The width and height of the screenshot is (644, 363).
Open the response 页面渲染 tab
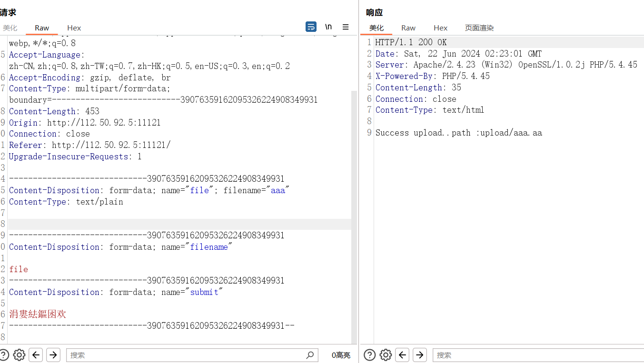pos(479,28)
